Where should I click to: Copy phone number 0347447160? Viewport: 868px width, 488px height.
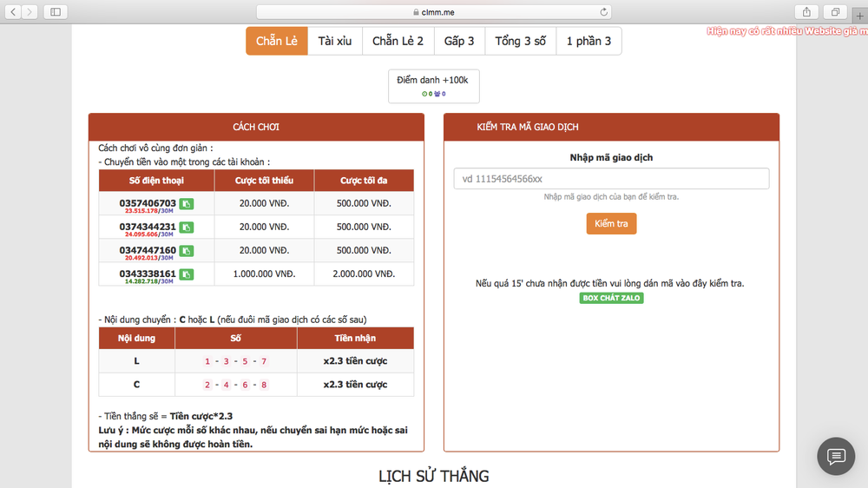(187, 251)
